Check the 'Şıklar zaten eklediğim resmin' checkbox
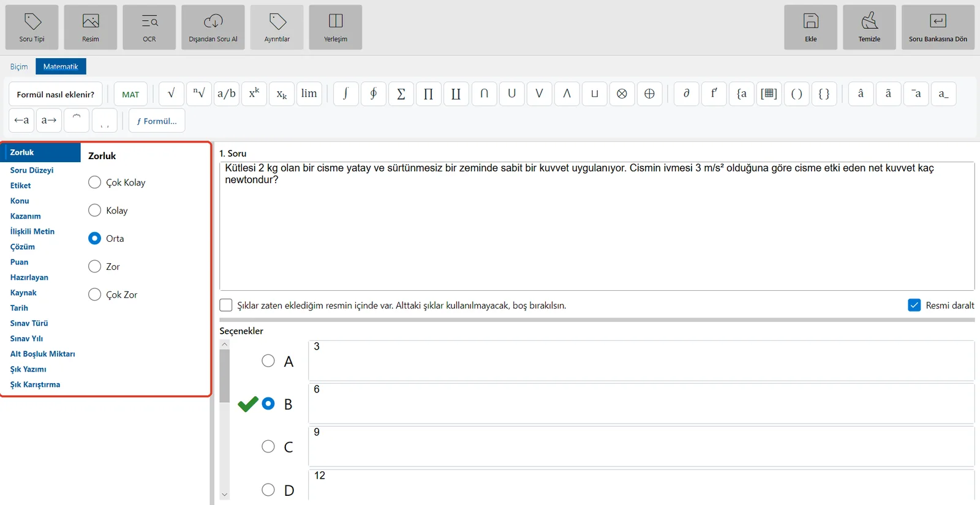 click(226, 305)
